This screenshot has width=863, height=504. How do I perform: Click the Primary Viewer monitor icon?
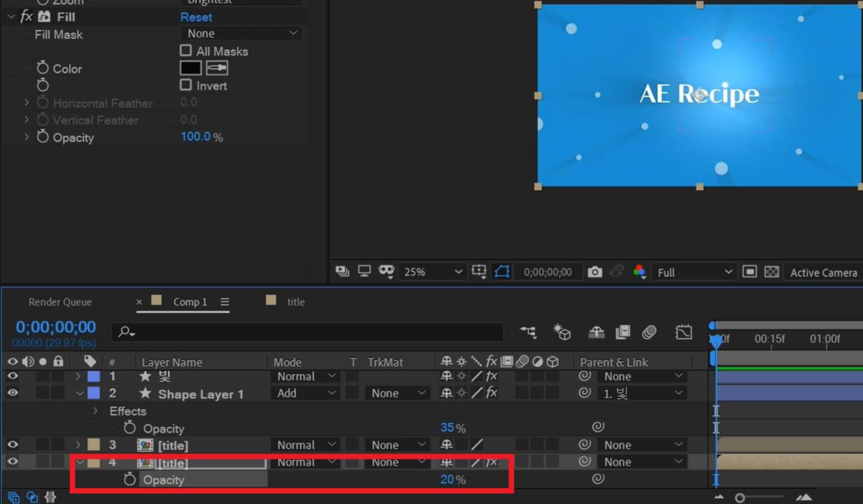click(364, 272)
